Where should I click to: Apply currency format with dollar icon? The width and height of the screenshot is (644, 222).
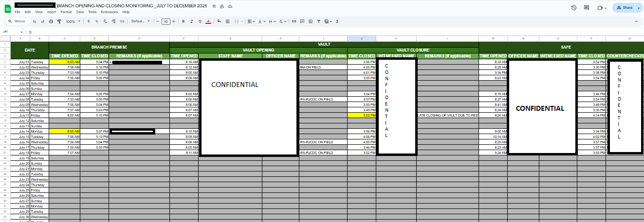tap(89, 21)
